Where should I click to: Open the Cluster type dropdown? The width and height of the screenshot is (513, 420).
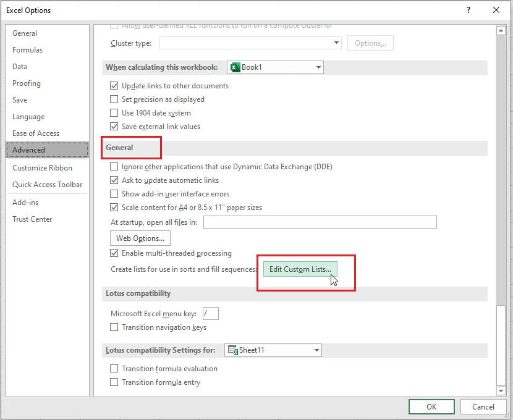(x=250, y=43)
